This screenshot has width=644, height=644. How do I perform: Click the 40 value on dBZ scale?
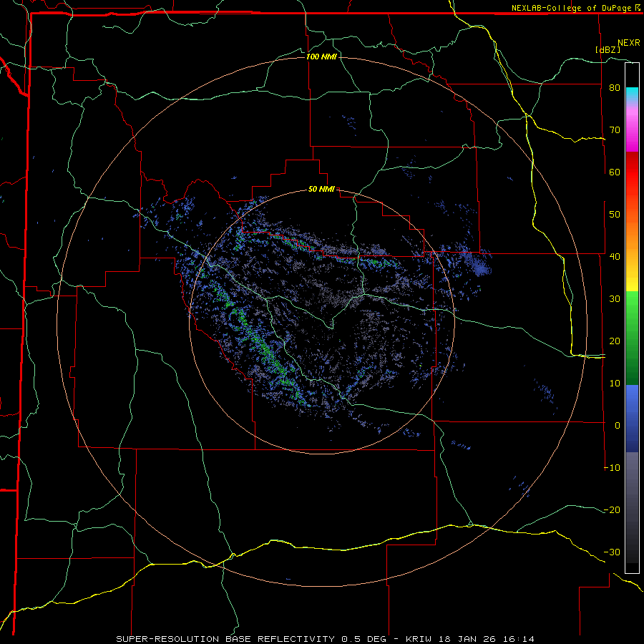click(615, 257)
